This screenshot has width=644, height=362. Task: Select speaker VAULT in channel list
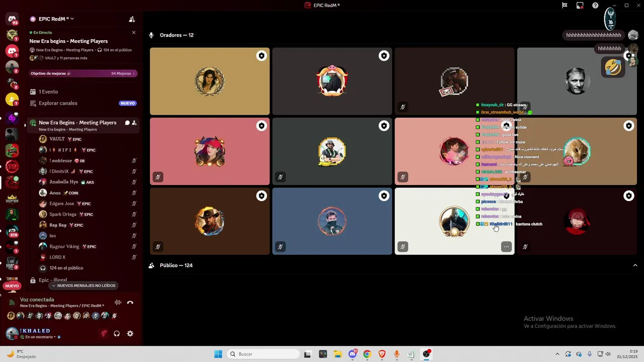pyautogui.click(x=88, y=139)
